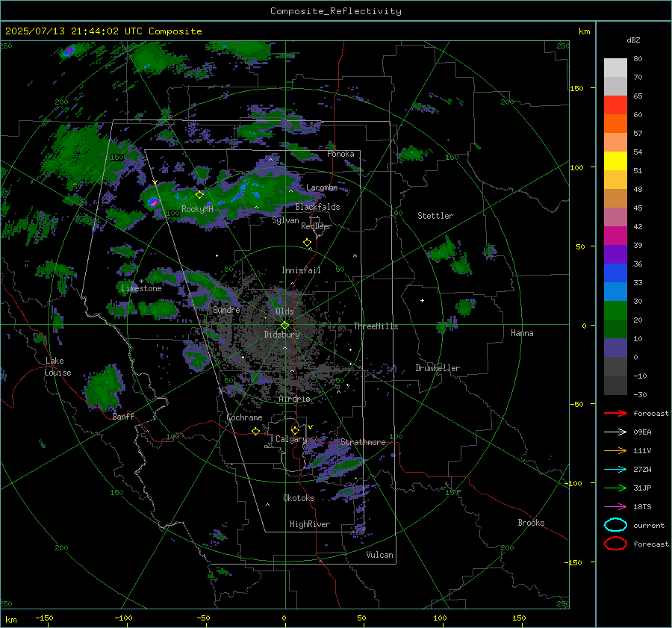Click the dBZ legend heading
The width and height of the screenshot is (672, 628).
(633, 40)
